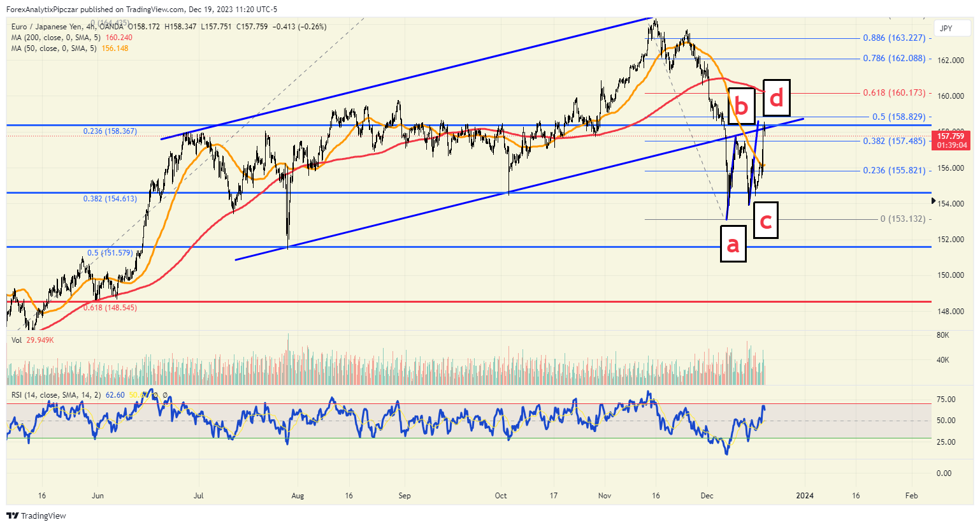Click the 40K volume axis tick
The image size is (980, 527).
943,360
